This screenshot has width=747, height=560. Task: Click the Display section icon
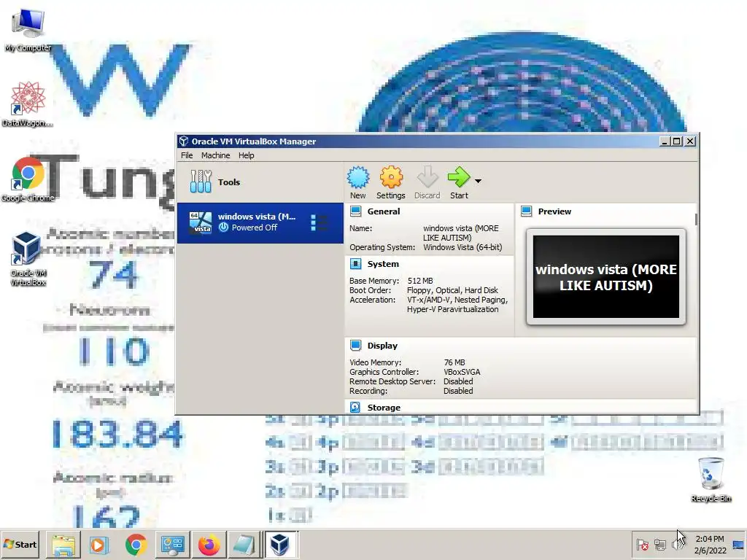tap(355, 345)
